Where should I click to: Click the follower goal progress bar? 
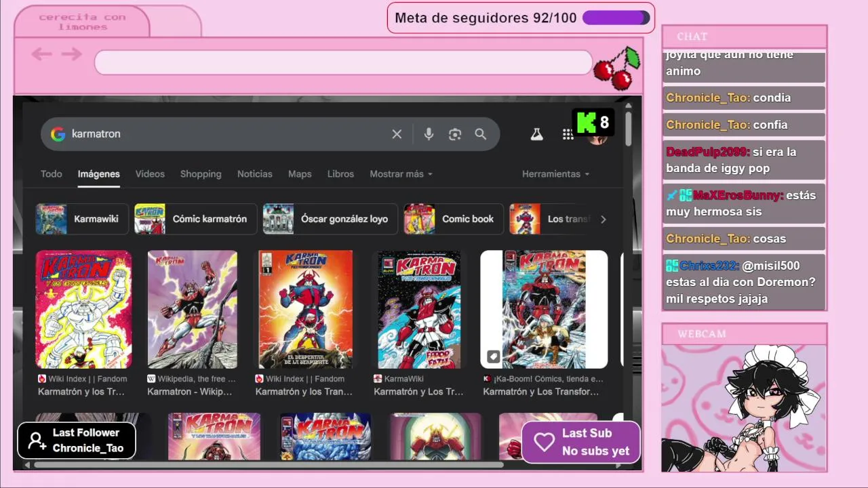616,18
